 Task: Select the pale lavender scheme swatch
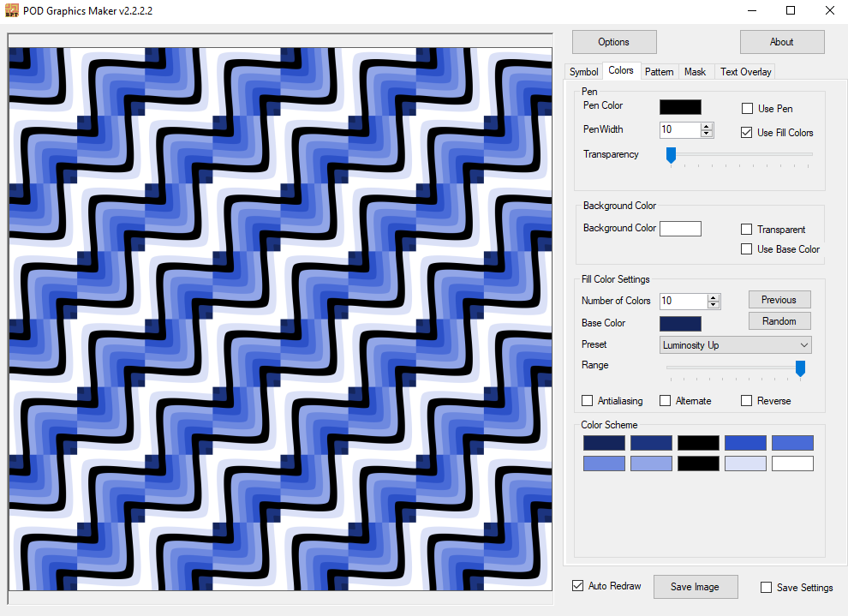745,463
